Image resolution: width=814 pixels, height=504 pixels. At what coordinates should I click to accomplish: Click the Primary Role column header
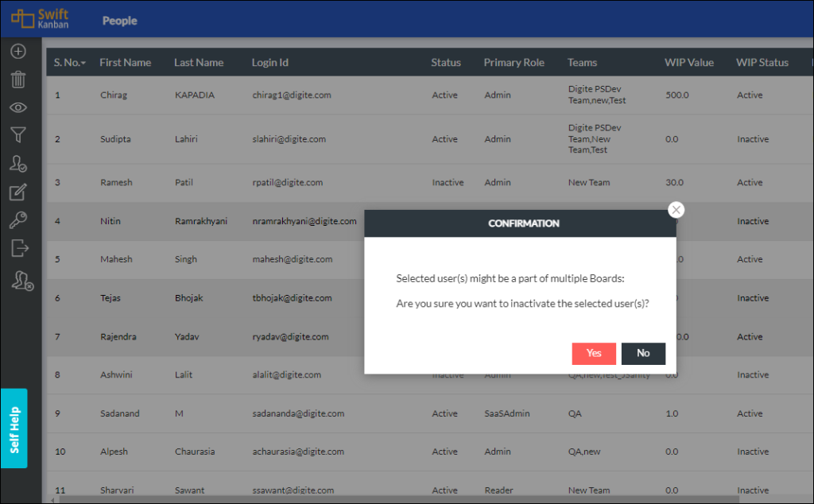(514, 62)
